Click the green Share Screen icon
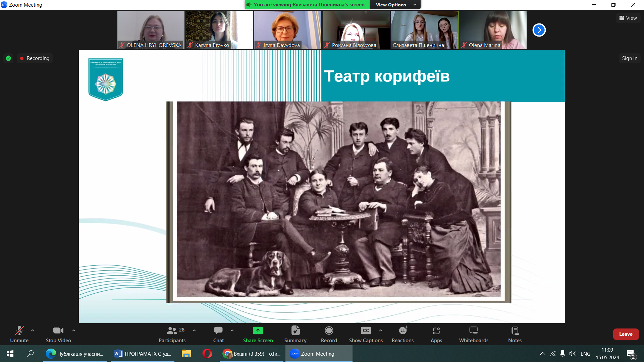 [x=258, y=331]
